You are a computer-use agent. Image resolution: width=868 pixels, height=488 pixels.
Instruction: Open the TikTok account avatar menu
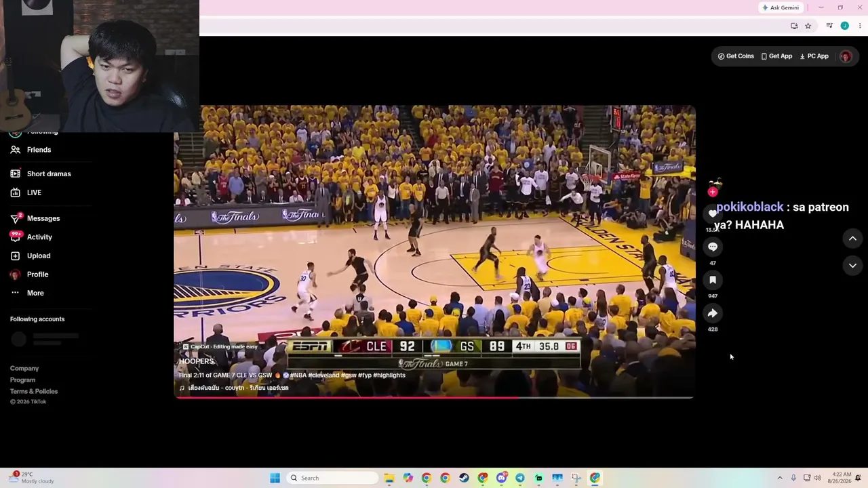tap(845, 56)
